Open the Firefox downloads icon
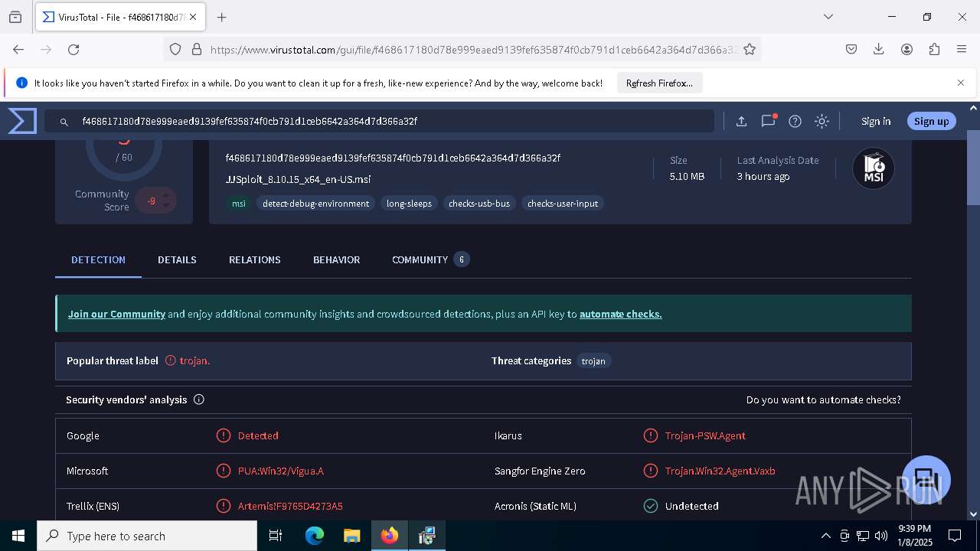The height and width of the screenshot is (551, 980). [x=879, y=49]
